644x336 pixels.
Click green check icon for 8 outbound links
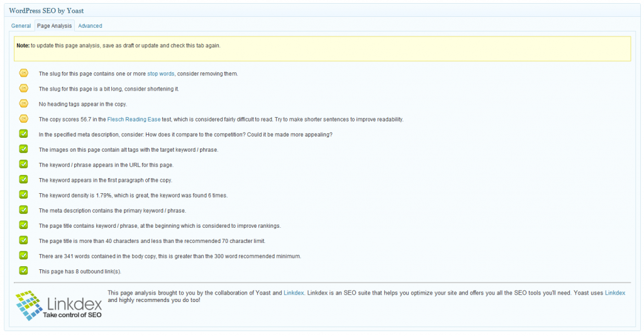pos(23,271)
